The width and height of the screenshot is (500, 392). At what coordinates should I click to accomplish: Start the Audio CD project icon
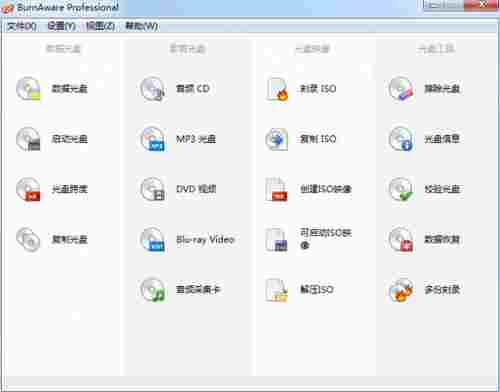[153, 89]
